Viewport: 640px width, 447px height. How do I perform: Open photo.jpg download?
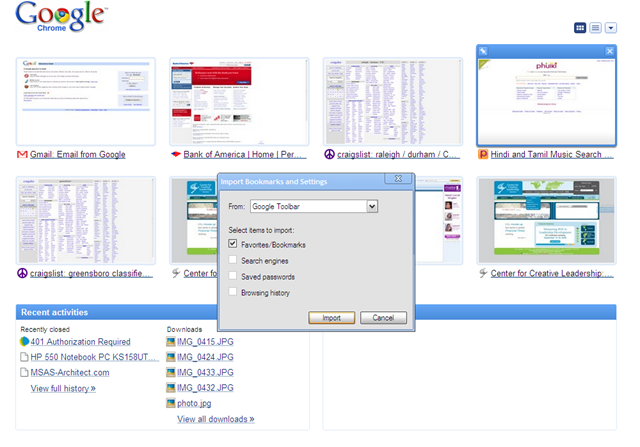[x=194, y=403]
